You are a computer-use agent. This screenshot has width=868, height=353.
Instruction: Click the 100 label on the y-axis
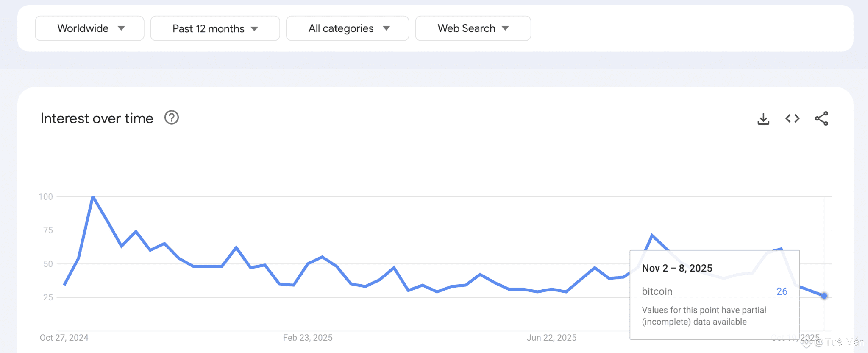click(x=46, y=197)
